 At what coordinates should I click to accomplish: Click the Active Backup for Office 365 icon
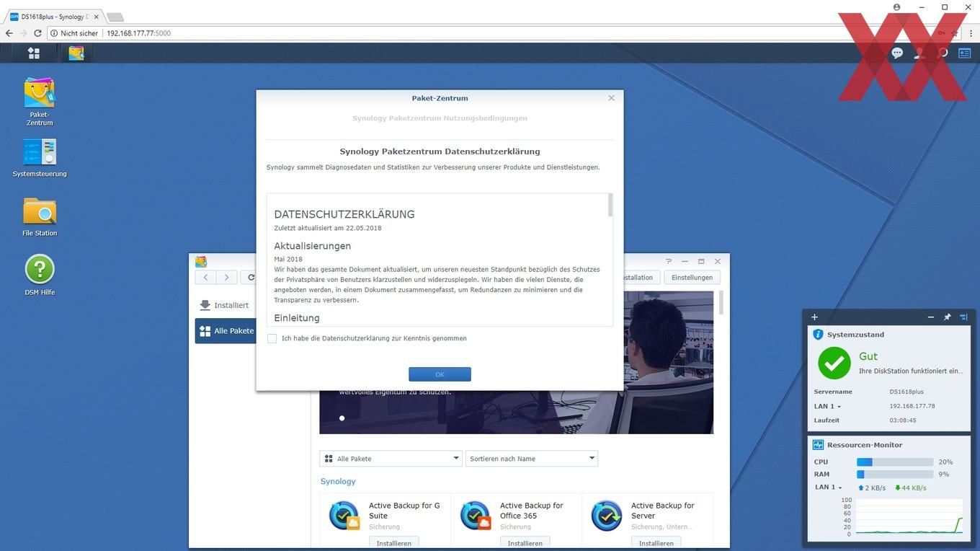[476, 516]
